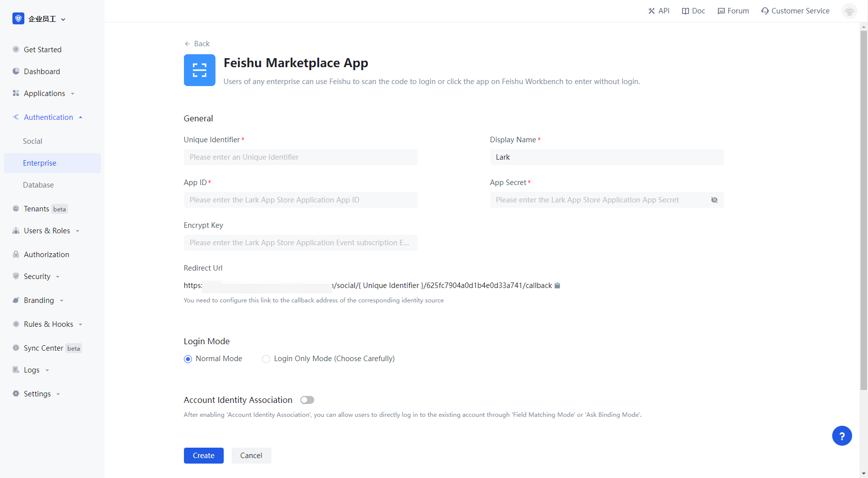Go Back using the back link
868x478 pixels.
197,43
